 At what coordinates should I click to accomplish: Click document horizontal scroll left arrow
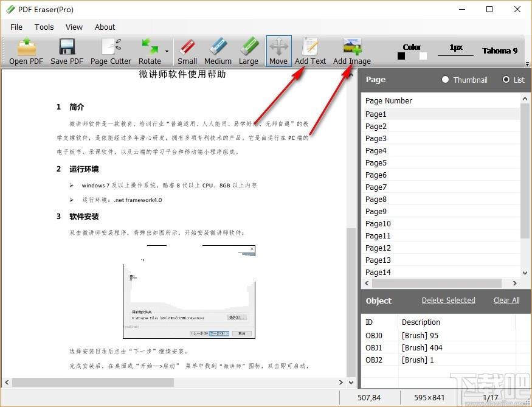(7, 383)
